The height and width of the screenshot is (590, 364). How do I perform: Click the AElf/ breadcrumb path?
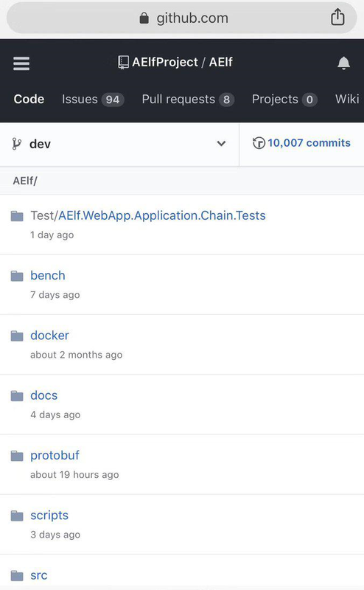point(25,181)
